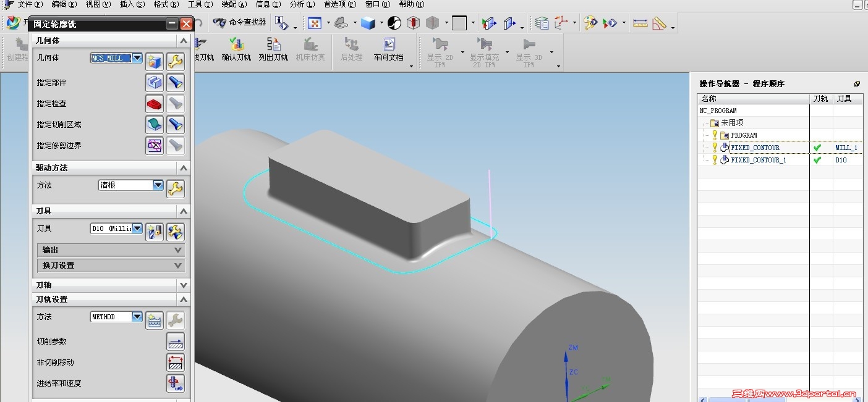Open the 编辑(E) menu
868x402 pixels.
64,4
